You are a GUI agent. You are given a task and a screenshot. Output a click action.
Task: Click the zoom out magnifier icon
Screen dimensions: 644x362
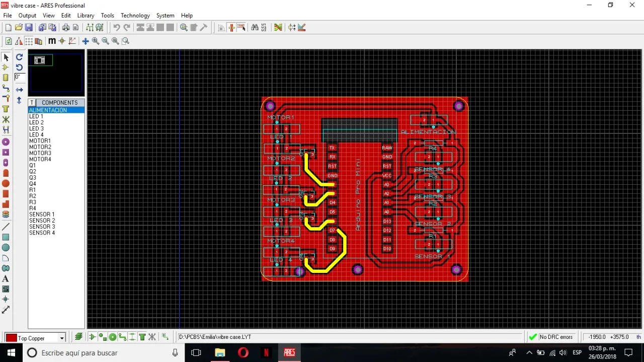[x=106, y=41]
